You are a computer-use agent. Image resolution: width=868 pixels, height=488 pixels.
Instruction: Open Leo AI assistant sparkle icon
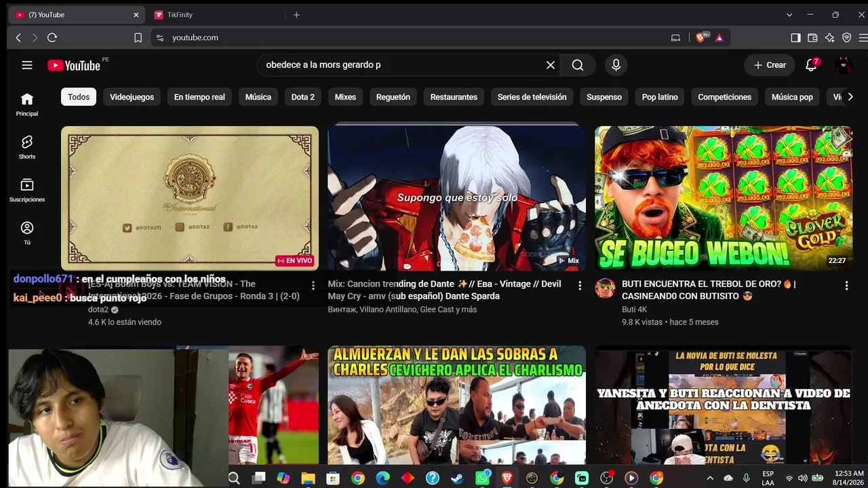[x=829, y=38]
